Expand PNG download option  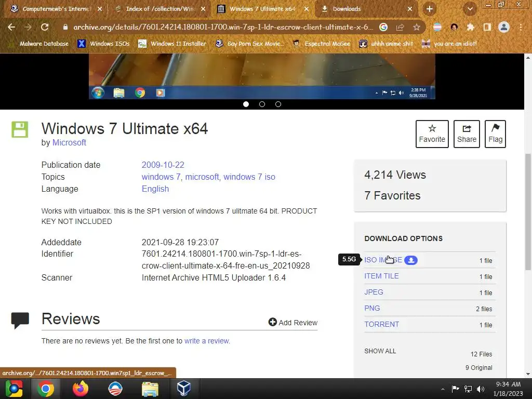tap(372, 308)
